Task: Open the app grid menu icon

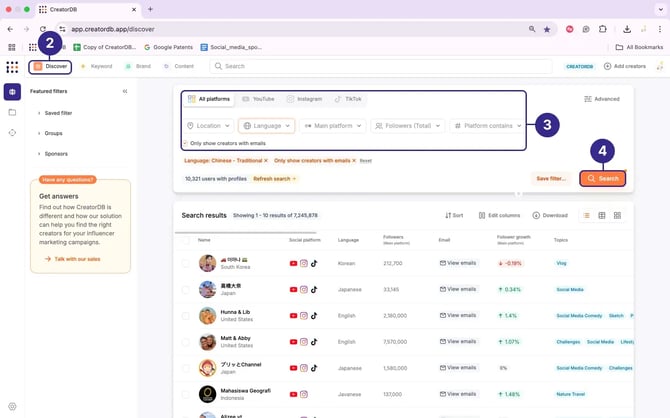Action: 12,67
